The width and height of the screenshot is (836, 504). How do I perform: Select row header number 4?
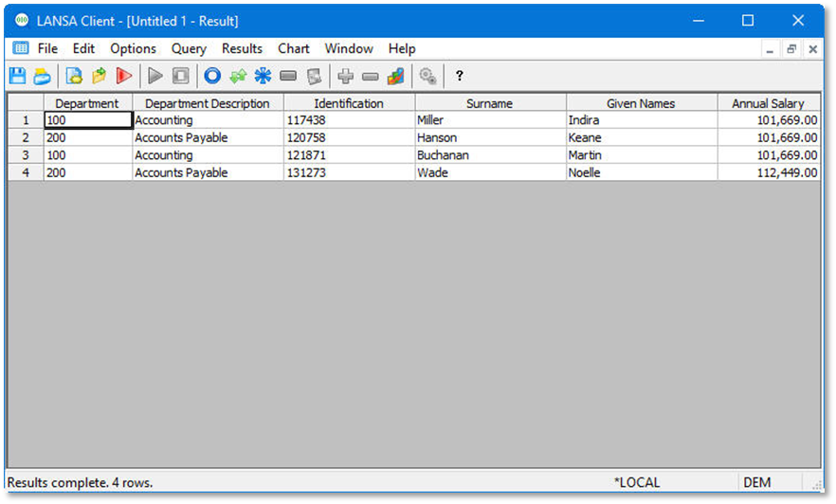(26, 172)
